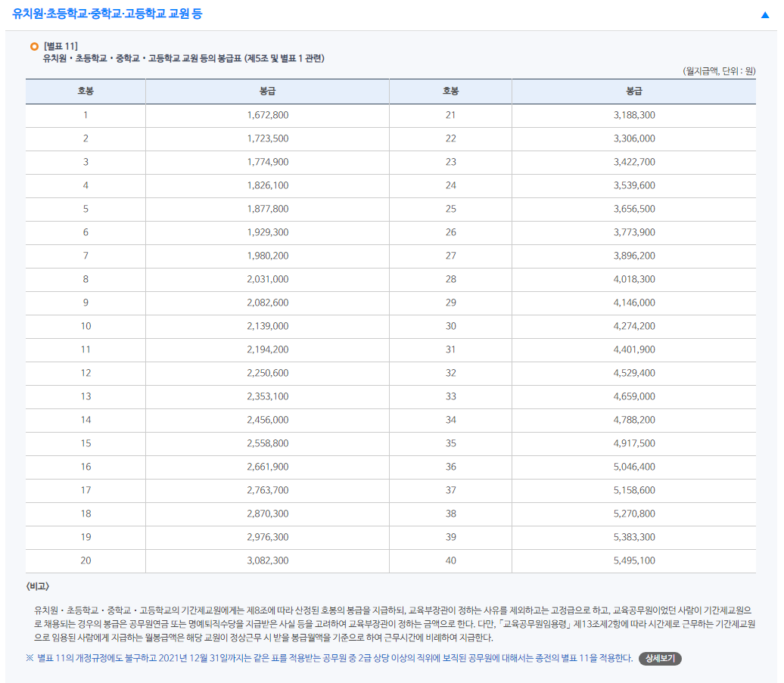784x683 pixels.
Task: Select the salary value 2,661,900
Action: pyautogui.click(x=267, y=467)
